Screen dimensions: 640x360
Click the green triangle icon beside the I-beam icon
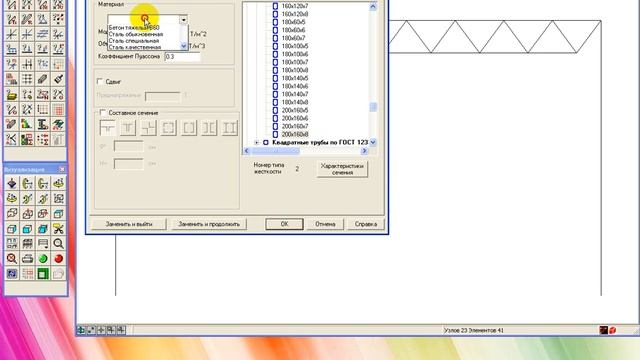click(27, 124)
